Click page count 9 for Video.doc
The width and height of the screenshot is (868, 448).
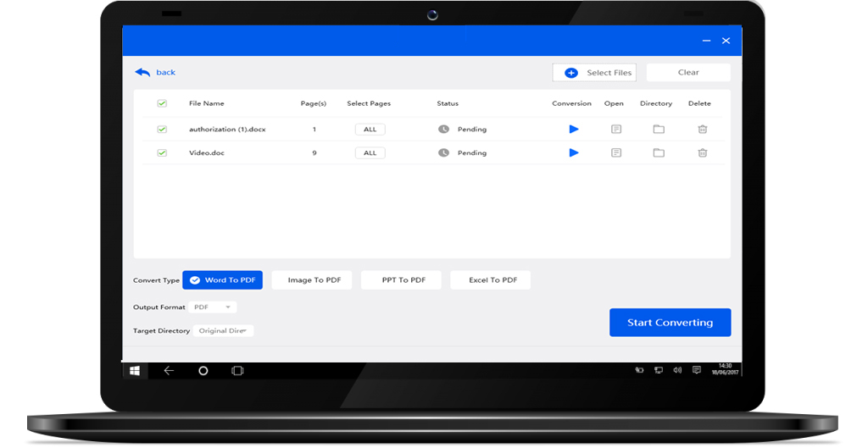[x=314, y=152]
